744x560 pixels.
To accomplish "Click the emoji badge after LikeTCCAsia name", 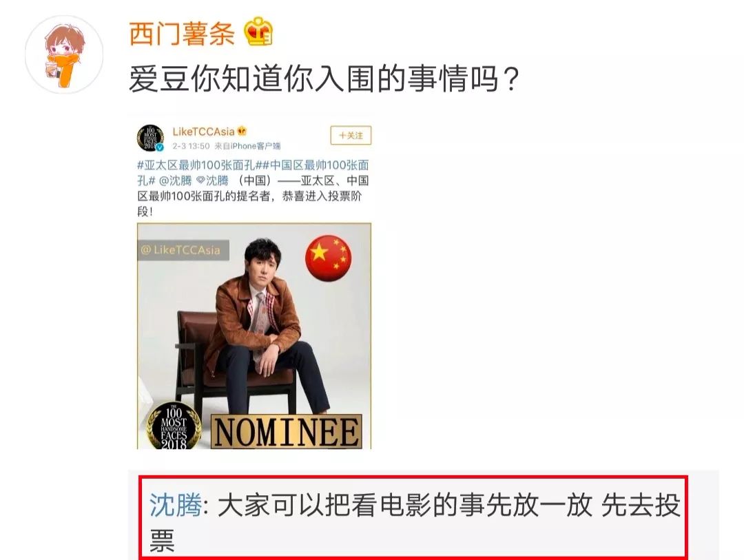I will click(242, 130).
